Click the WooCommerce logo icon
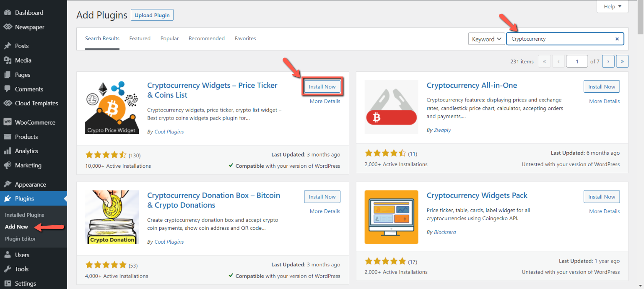Viewport: 644px width, 289px height. click(8, 122)
